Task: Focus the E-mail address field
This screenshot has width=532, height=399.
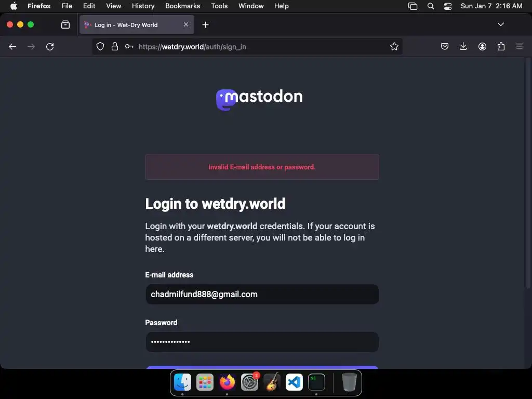Action: click(x=262, y=294)
